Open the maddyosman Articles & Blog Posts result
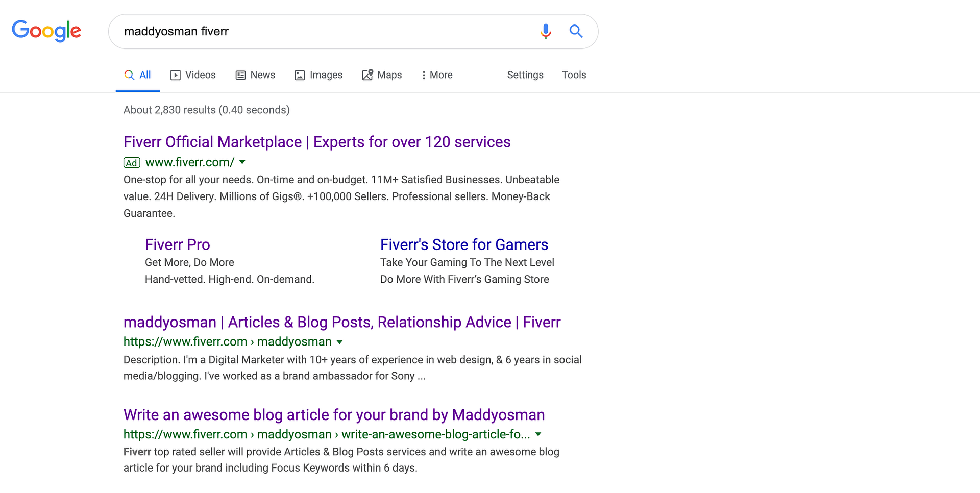980x493 pixels. tap(342, 322)
